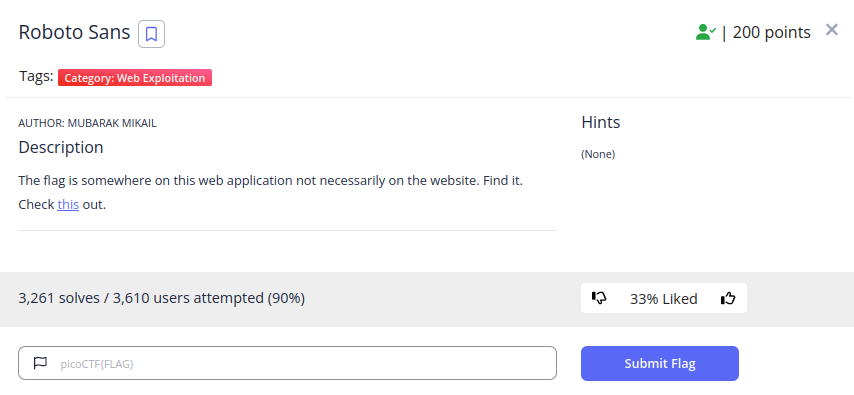Open the 'this' challenge link

tap(68, 205)
